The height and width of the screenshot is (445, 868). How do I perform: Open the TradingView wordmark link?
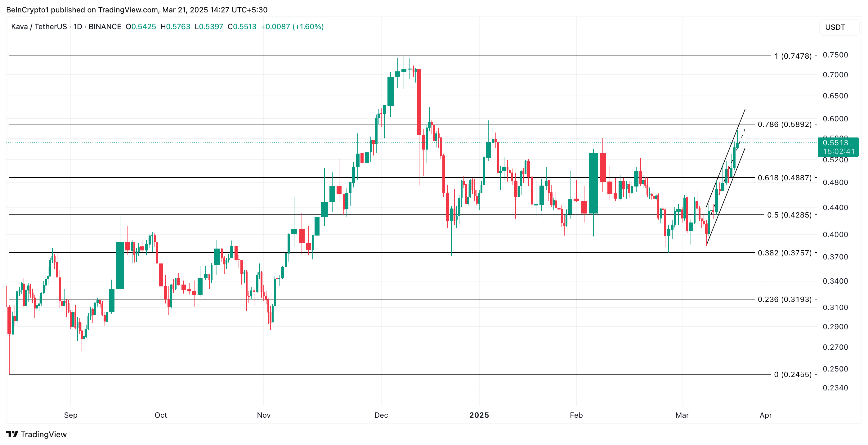point(43,434)
